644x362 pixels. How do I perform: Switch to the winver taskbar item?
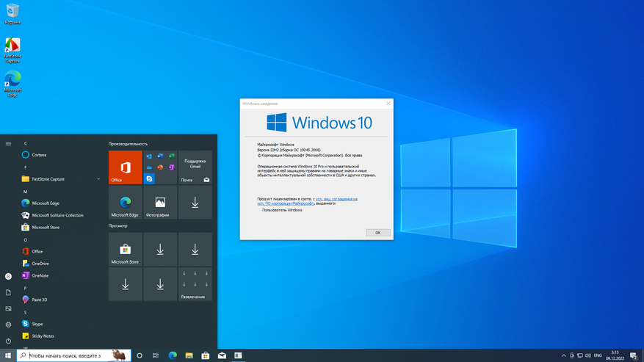(x=238, y=355)
